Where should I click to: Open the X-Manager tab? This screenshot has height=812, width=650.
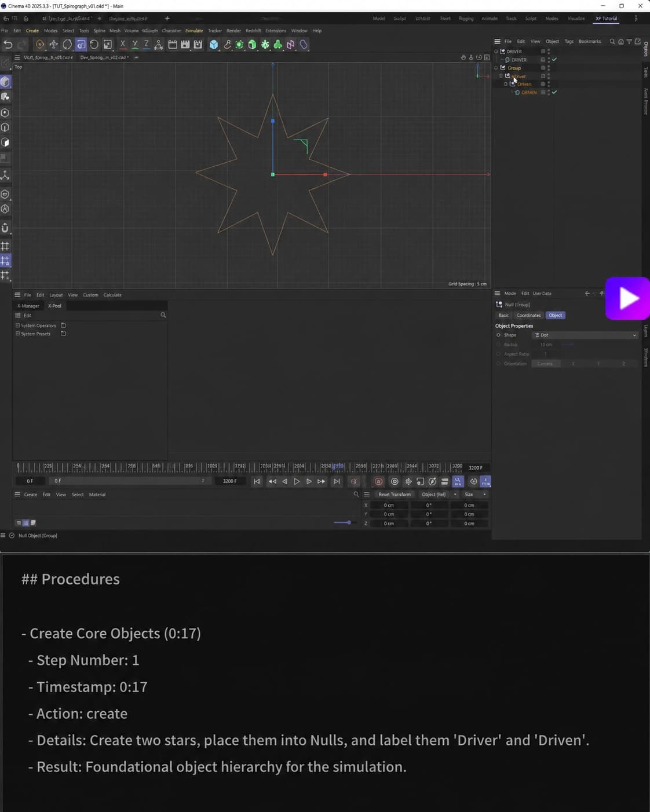point(28,306)
